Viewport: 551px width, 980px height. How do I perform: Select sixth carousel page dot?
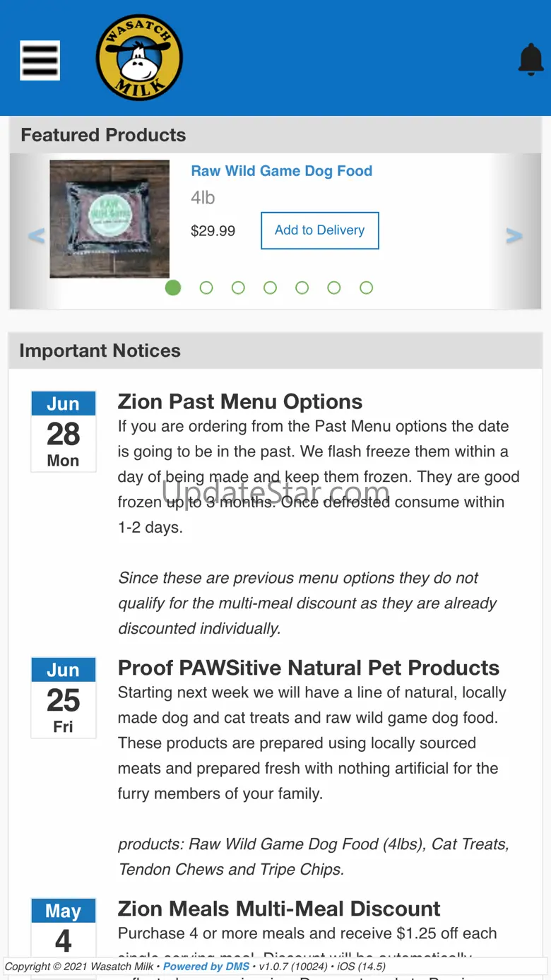334,288
